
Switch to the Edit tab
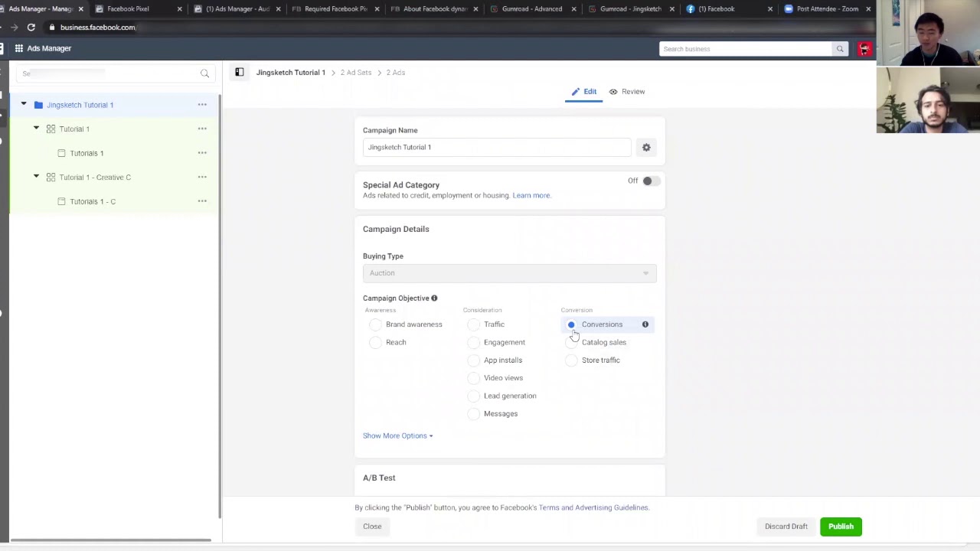click(583, 92)
